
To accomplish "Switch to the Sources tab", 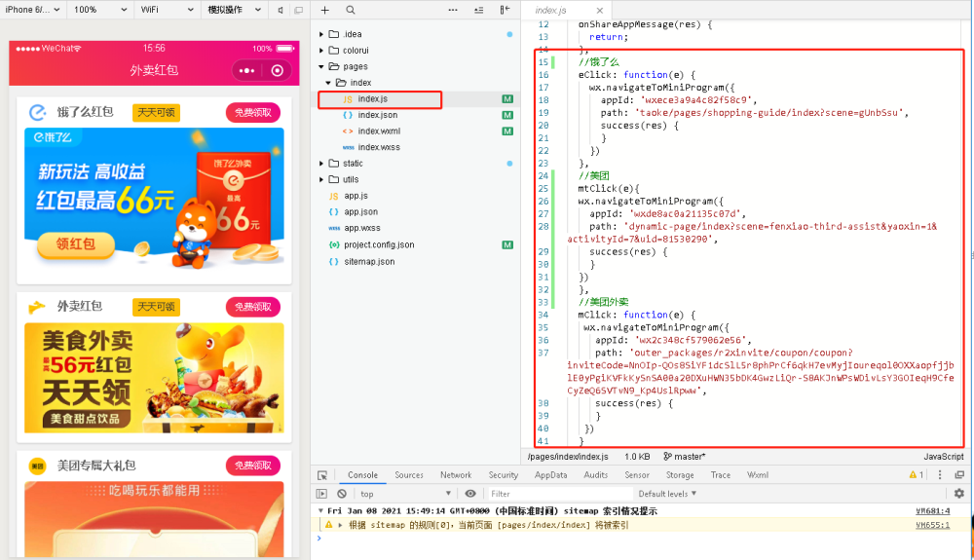I will pyautogui.click(x=409, y=475).
